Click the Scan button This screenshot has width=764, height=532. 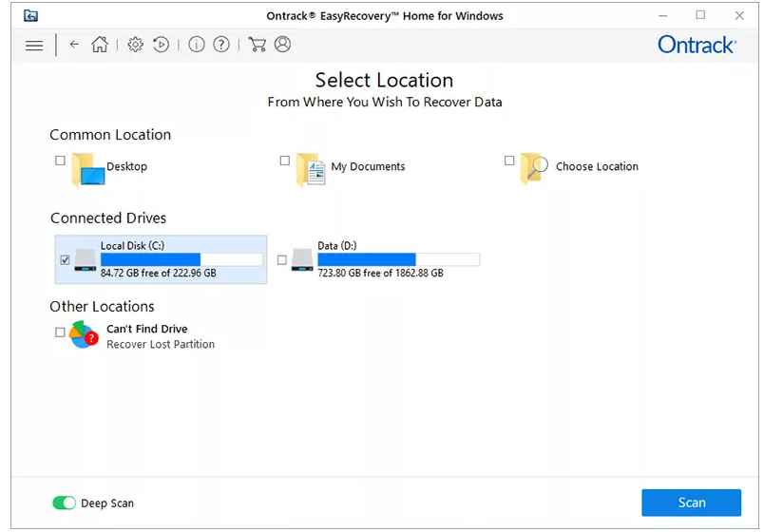pyautogui.click(x=691, y=503)
